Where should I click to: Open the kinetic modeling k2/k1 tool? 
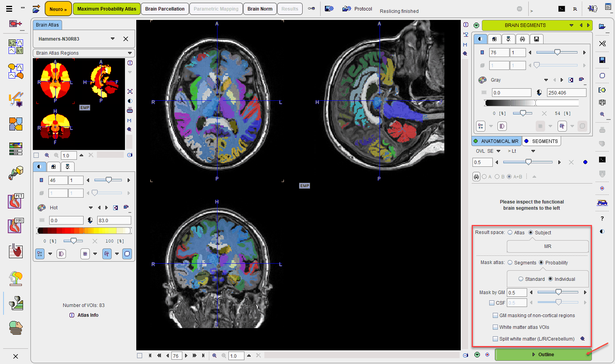(x=16, y=46)
